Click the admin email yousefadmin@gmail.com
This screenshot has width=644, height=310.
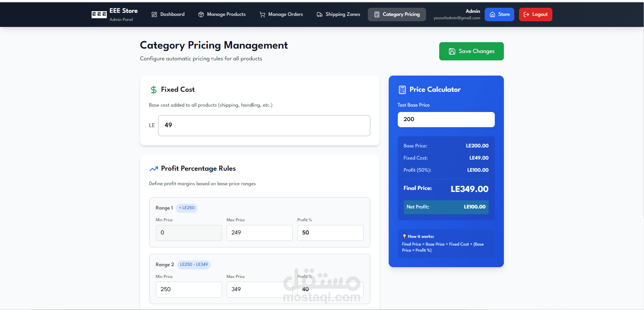click(457, 18)
